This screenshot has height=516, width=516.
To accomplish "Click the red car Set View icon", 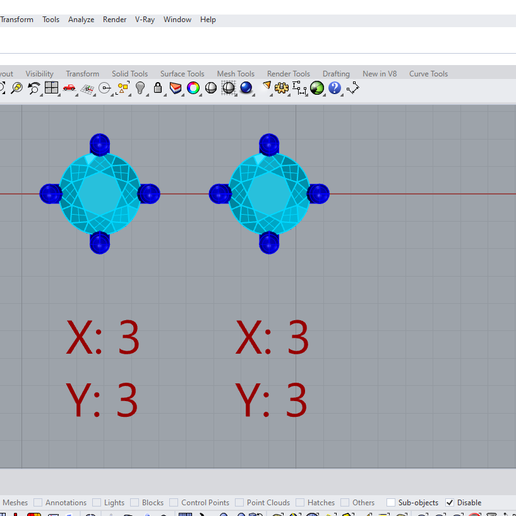I will (x=69, y=88).
